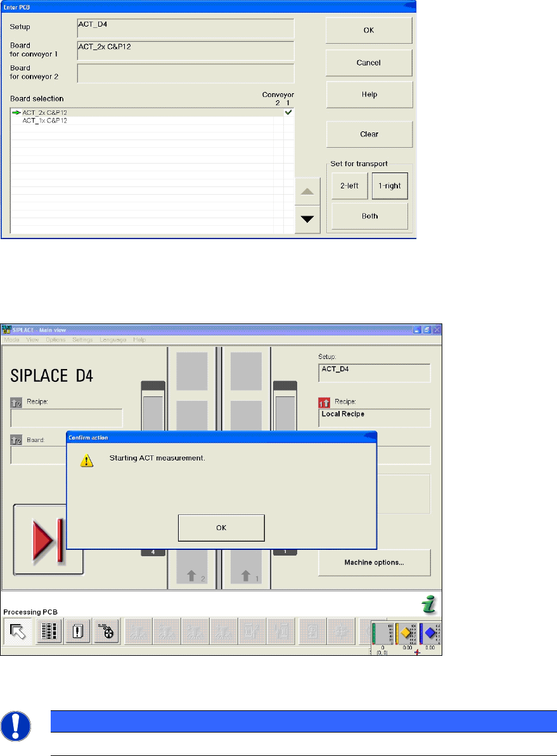Open the Options menu
The width and height of the screenshot is (557, 756).
point(55,340)
